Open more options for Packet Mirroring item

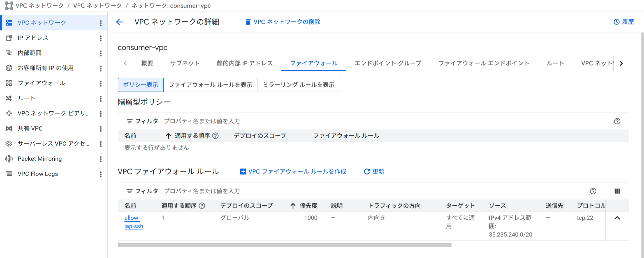101,159
